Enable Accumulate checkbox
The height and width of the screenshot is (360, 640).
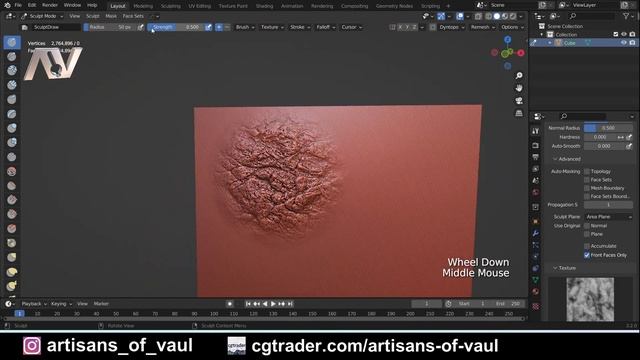(587, 246)
